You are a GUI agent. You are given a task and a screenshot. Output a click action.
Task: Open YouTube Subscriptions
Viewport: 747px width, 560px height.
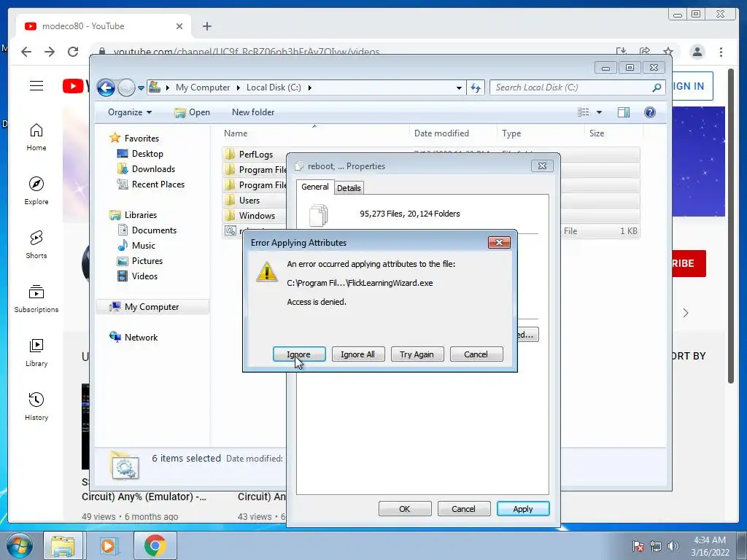coord(36,298)
